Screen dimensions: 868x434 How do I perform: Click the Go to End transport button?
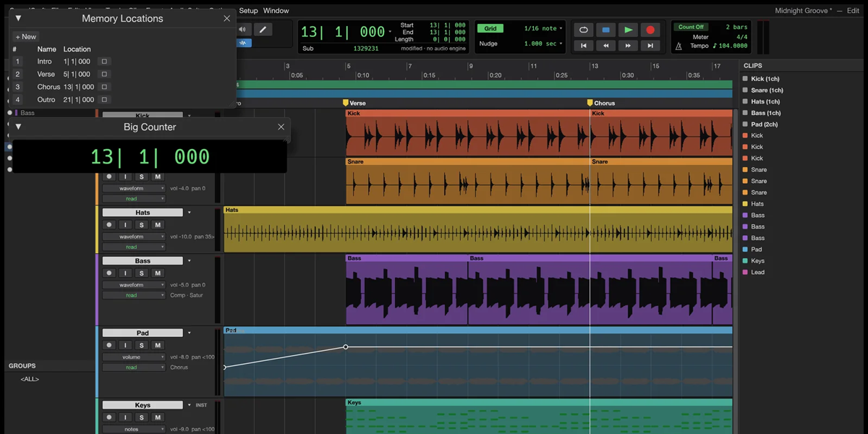[x=650, y=46]
